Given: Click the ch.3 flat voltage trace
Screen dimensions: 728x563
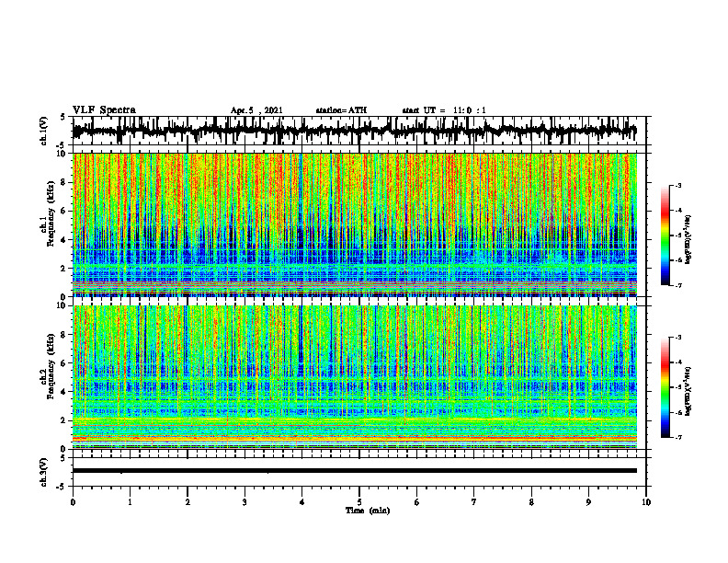Looking at the screenshot, I should pos(354,471).
